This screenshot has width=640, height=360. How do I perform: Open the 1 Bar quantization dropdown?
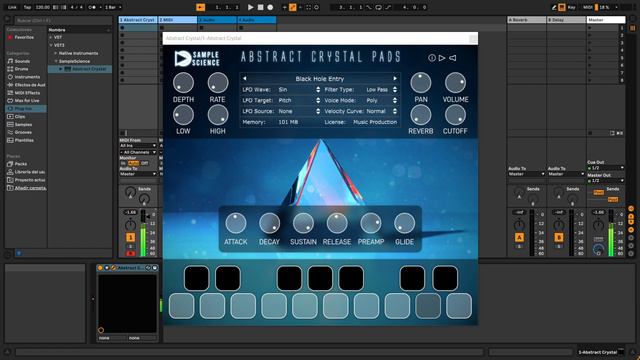(113, 7)
